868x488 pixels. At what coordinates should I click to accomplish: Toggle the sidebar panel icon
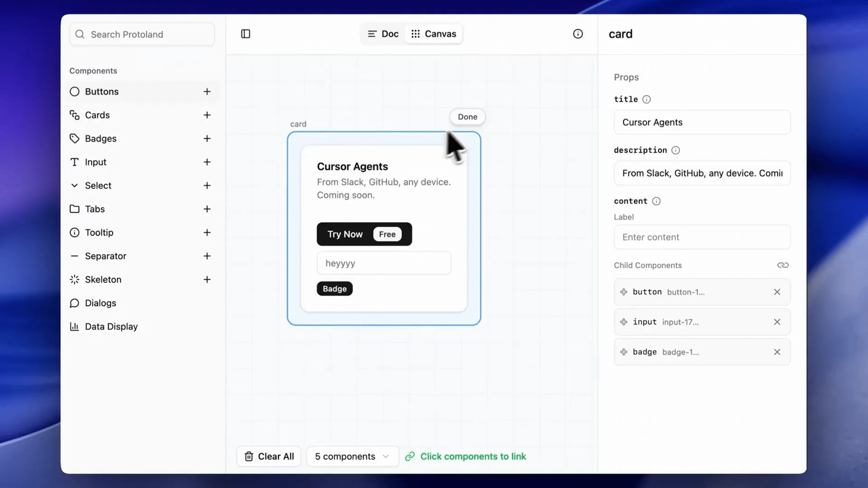pyautogui.click(x=245, y=34)
